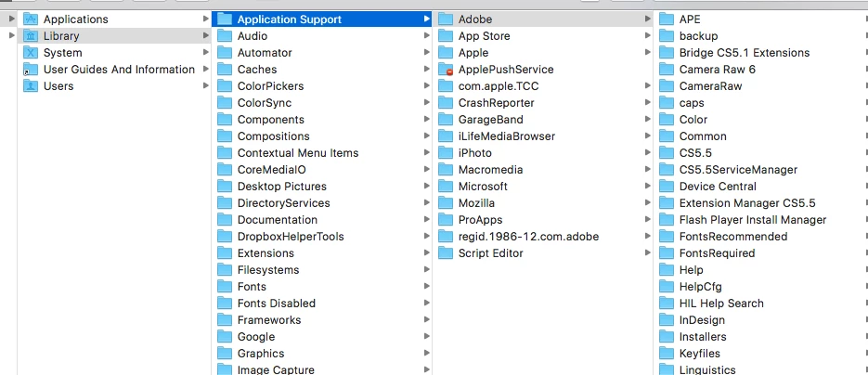Select the Desktop Pictures folder name
This screenshot has width=868, height=375.
pos(282,187)
